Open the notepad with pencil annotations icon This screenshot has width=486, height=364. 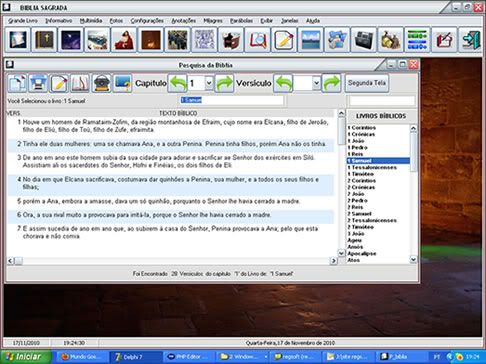click(x=284, y=40)
